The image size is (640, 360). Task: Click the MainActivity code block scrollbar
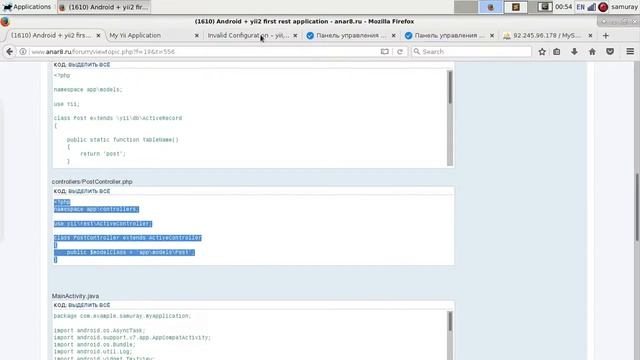pyautogui.click(x=450, y=321)
